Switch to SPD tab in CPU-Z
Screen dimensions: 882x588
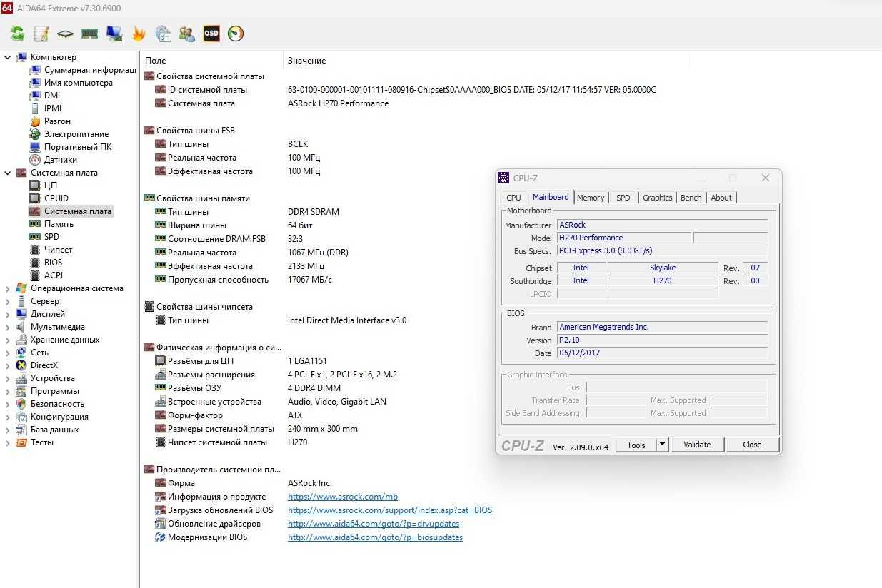click(x=623, y=198)
